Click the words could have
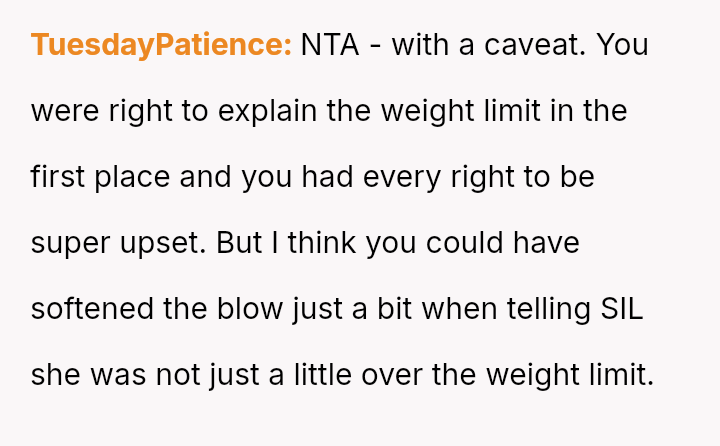The width and height of the screenshot is (720, 446). [x=502, y=243]
